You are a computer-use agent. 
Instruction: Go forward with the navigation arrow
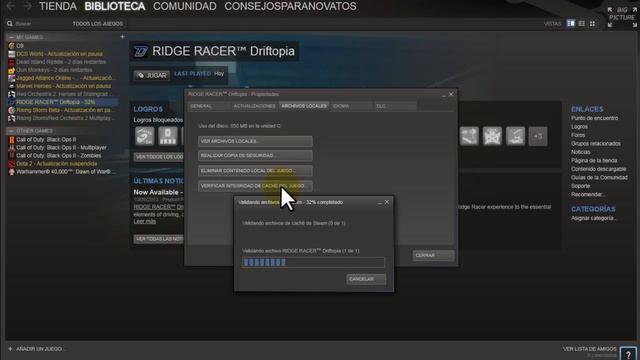(x=27, y=6)
